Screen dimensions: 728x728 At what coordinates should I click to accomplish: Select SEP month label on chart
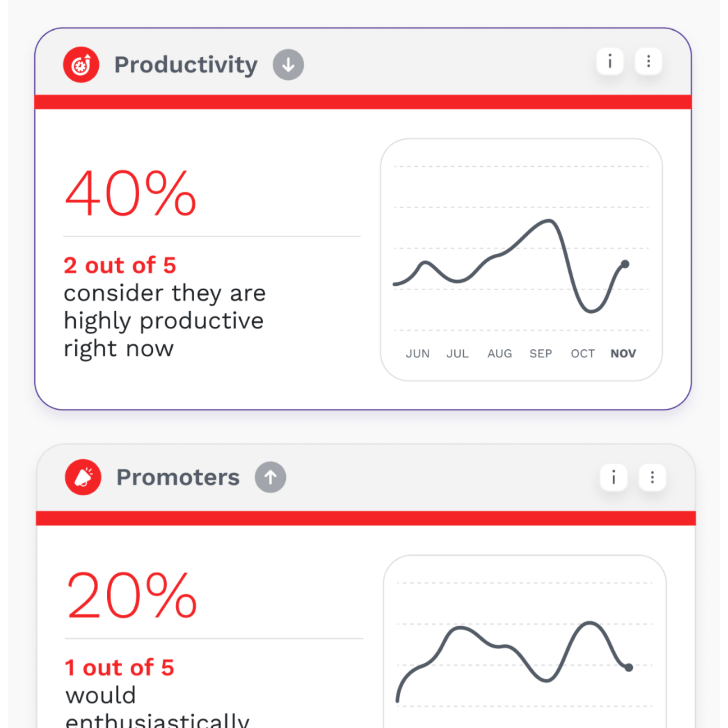coord(540,353)
